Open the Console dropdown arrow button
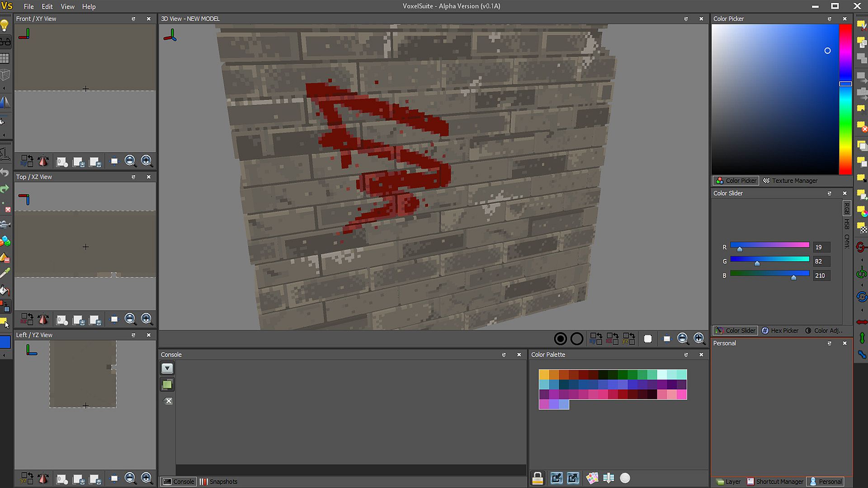The width and height of the screenshot is (868, 488). pyautogui.click(x=167, y=368)
